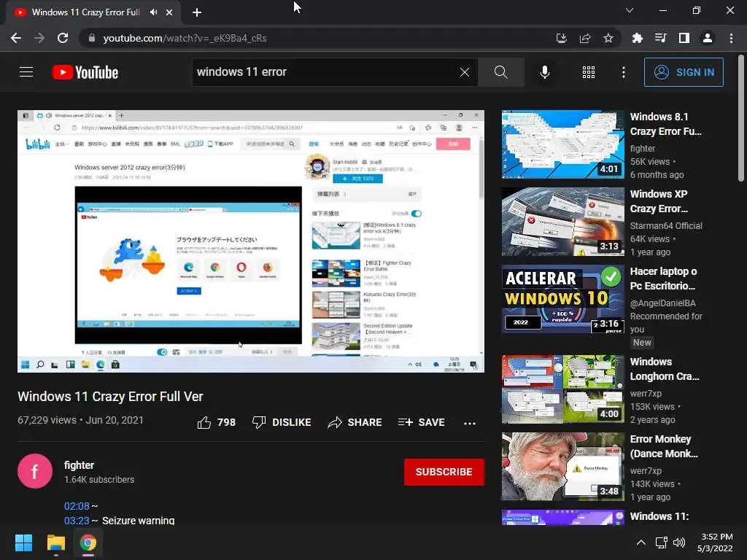Start voice search with the microphone
This screenshot has height=560, width=747.
coord(544,72)
